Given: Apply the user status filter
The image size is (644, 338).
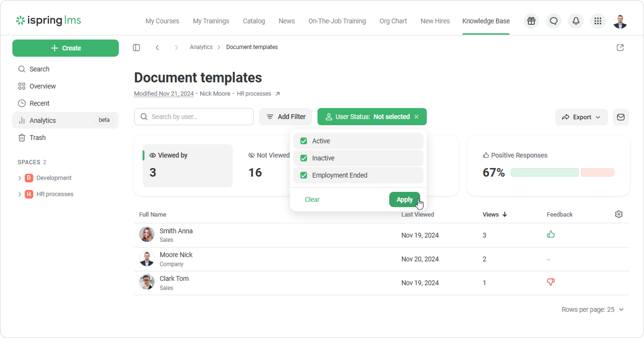Looking at the screenshot, I should pos(404,200).
